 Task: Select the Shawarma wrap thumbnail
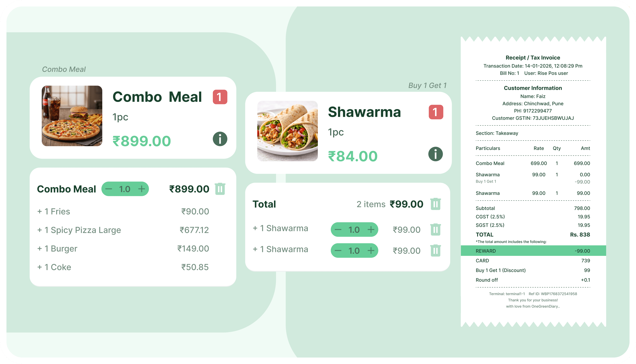(288, 131)
